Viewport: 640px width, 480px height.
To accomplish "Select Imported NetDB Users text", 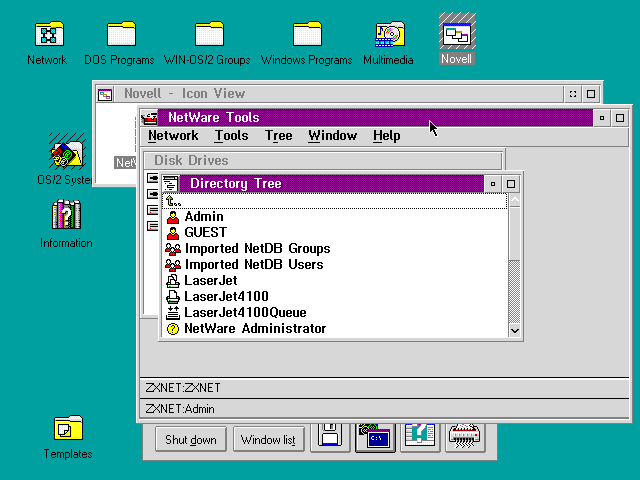I will [253, 264].
